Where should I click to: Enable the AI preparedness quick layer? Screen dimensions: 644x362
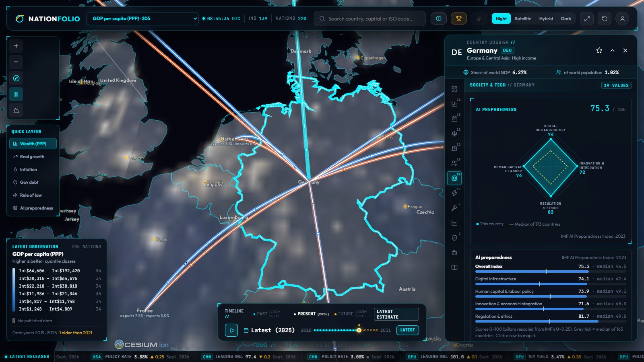point(33,208)
